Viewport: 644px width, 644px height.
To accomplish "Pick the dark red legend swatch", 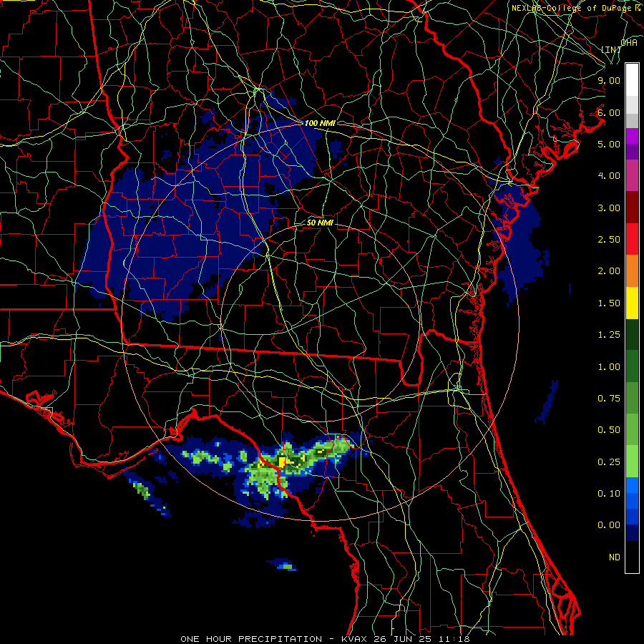I will [x=632, y=208].
